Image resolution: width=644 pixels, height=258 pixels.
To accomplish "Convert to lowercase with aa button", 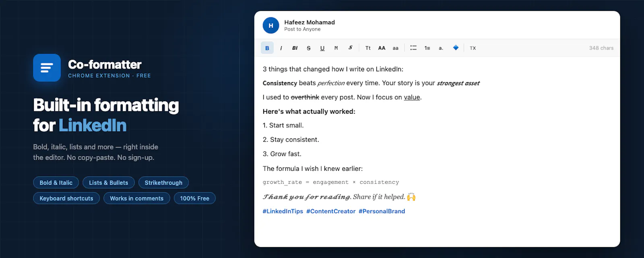I will 396,48.
